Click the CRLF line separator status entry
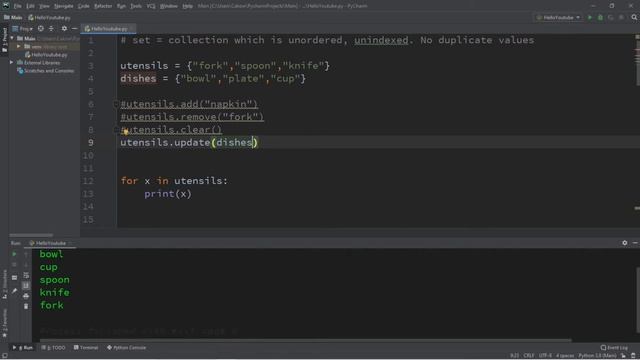640x360 pixels. [x=529, y=356]
